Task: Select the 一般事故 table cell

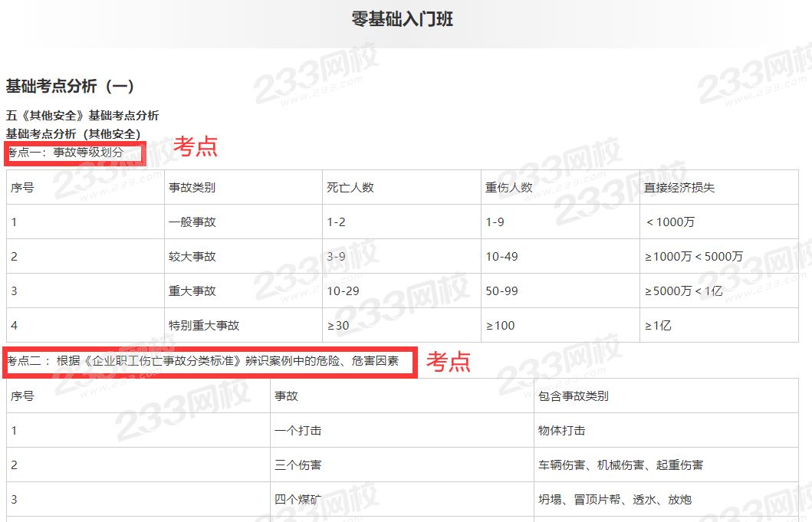Action: pyautogui.click(x=192, y=222)
